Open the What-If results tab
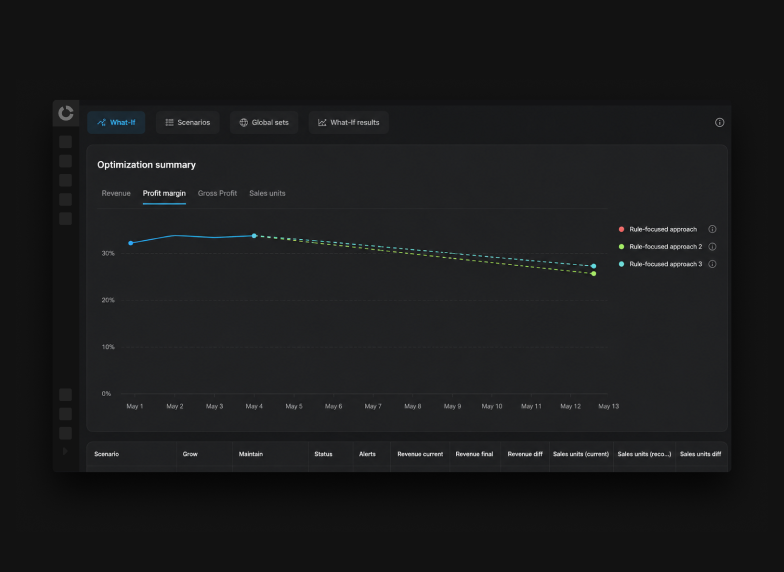The image size is (784, 572). (x=348, y=122)
